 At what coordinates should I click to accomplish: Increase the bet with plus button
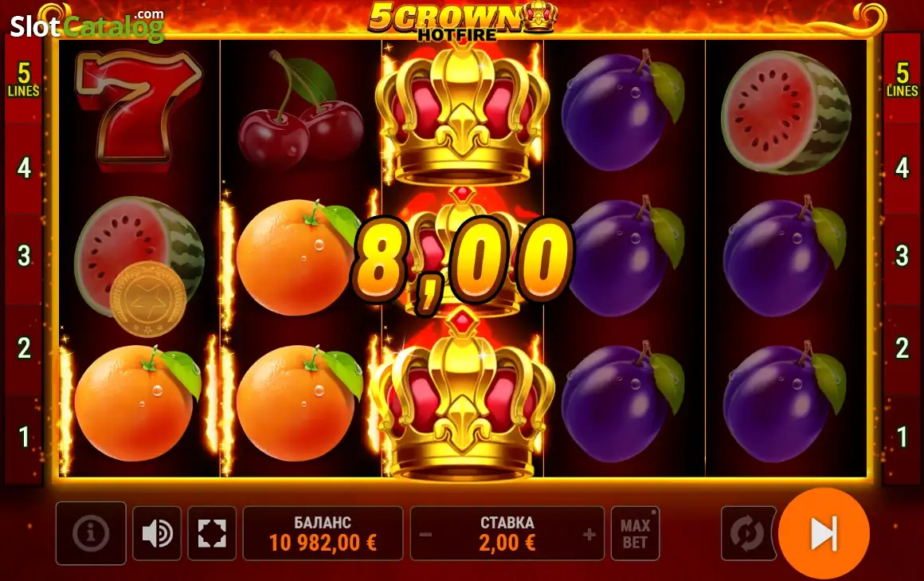coord(589,535)
